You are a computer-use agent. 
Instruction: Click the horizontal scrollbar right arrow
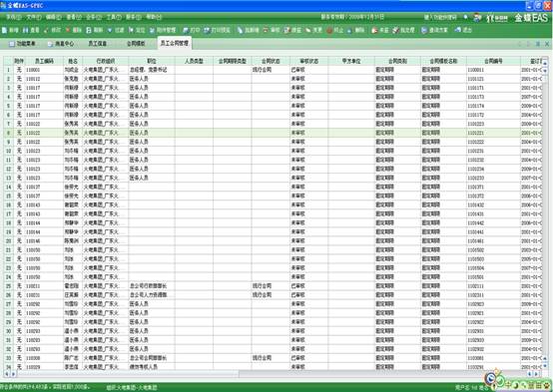click(536, 374)
